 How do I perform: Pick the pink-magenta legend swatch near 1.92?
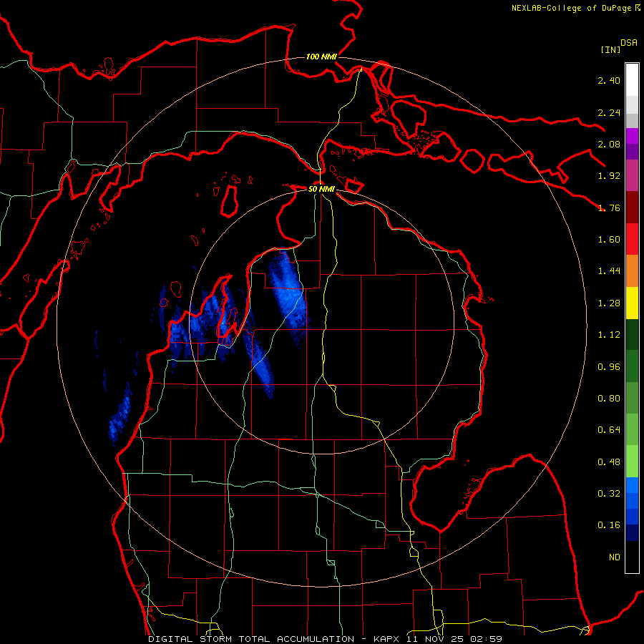pos(632,175)
